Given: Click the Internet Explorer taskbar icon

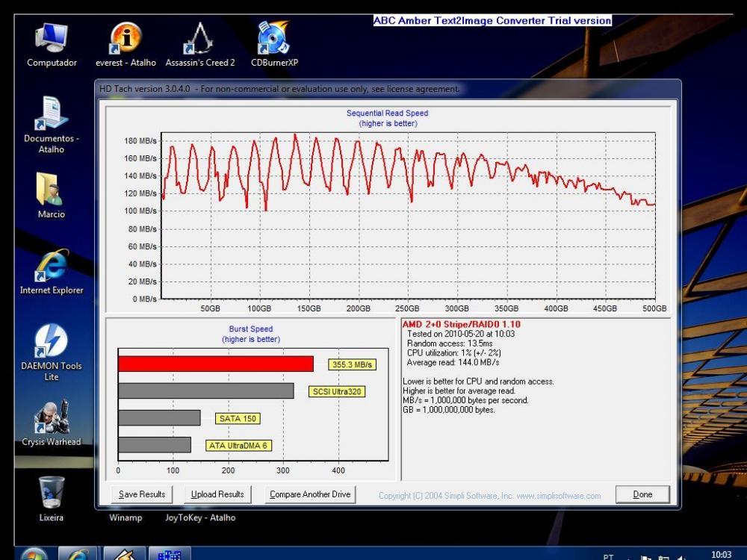Looking at the screenshot, I should coord(78,555).
